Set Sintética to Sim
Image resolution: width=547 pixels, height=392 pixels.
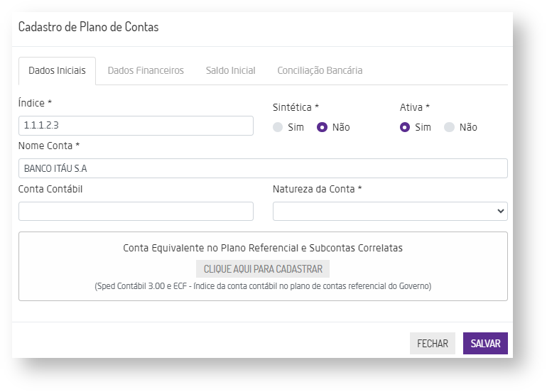tap(278, 127)
